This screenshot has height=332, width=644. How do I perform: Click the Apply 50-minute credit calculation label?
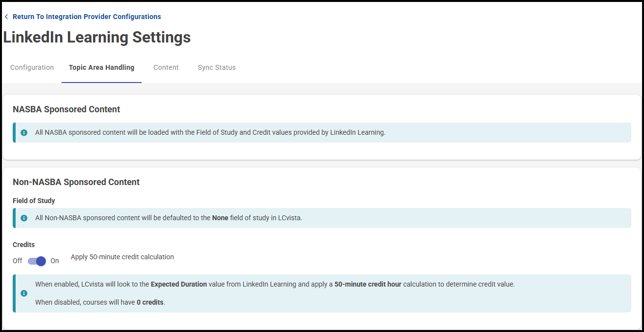point(122,257)
